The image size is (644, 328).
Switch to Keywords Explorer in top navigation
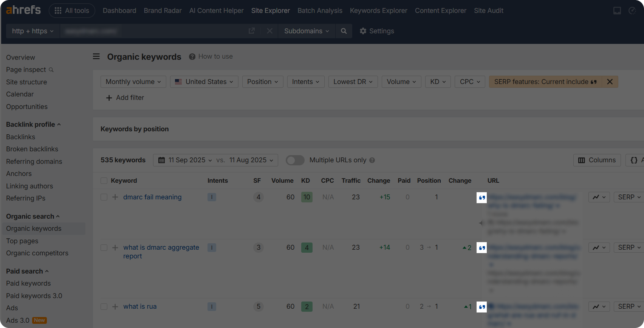point(378,11)
